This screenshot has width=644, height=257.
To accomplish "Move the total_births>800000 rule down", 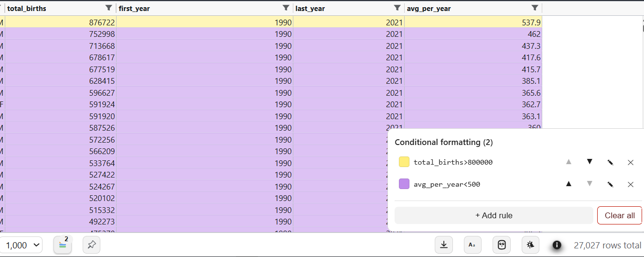I will (590, 162).
